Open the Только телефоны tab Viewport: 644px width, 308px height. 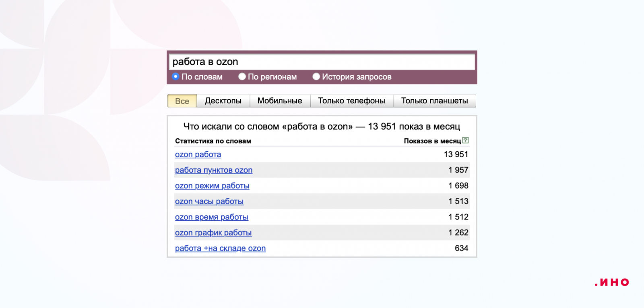coord(351,101)
